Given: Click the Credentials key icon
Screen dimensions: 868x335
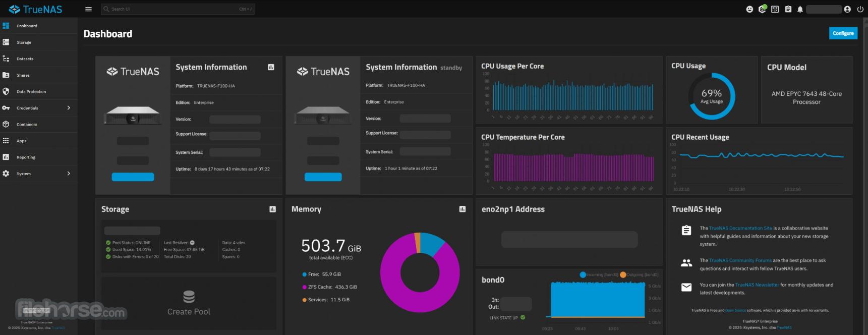Looking at the screenshot, I should (x=6, y=108).
